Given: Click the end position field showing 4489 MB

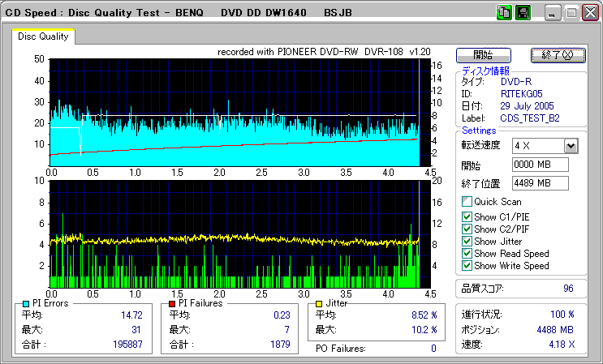Looking at the screenshot, I should 541,182.
